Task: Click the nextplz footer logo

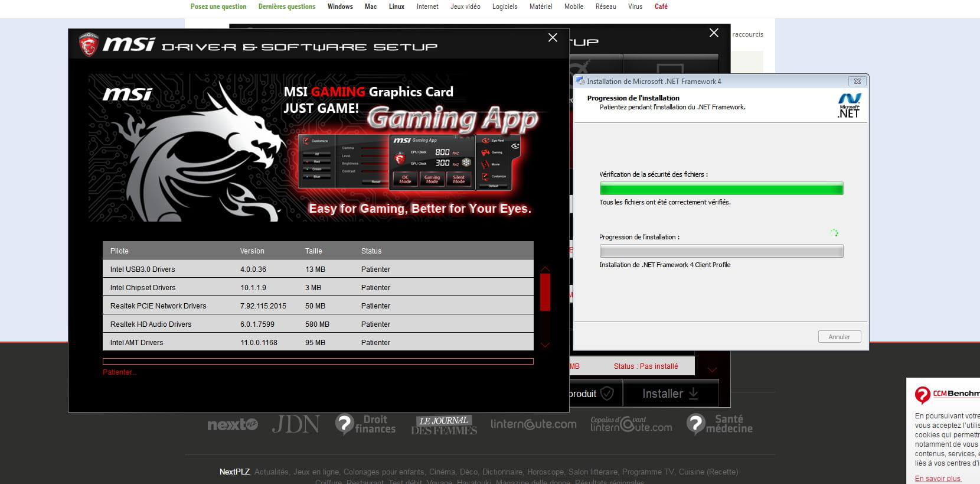Action: tap(233, 424)
